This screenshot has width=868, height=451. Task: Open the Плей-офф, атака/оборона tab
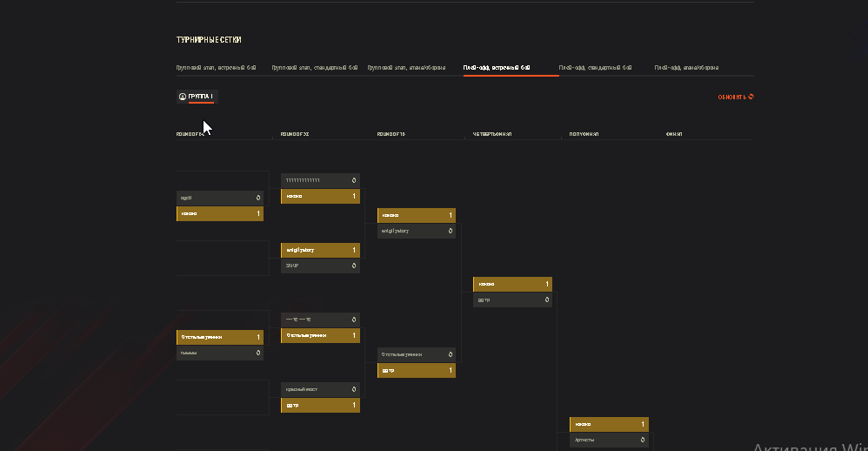686,67
